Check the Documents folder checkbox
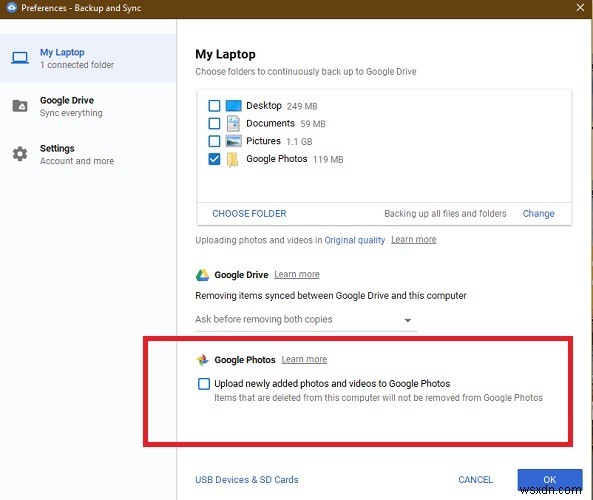Image resolution: width=593 pixels, height=500 pixels. (214, 123)
